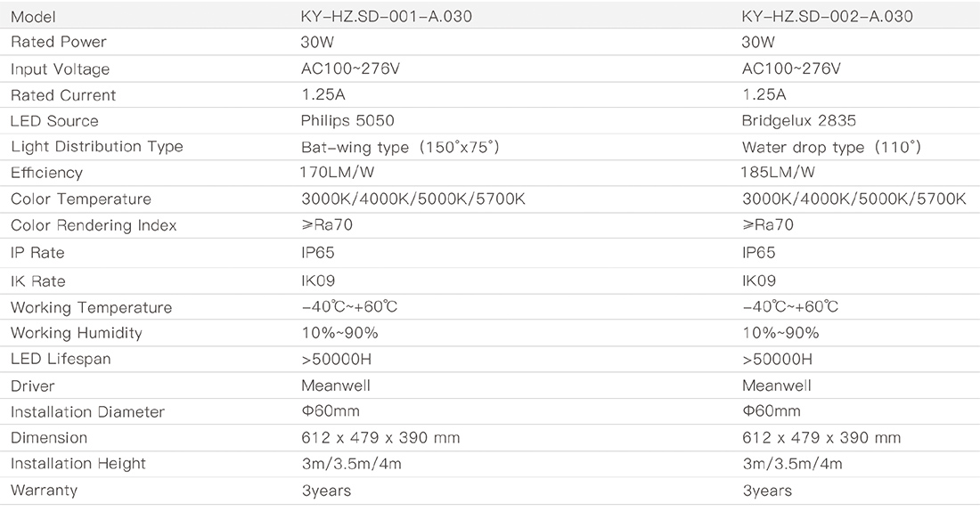This screenshot has height=511, width=980.
Task: Click the Input Voltage row label
Action: click(60, 69)
